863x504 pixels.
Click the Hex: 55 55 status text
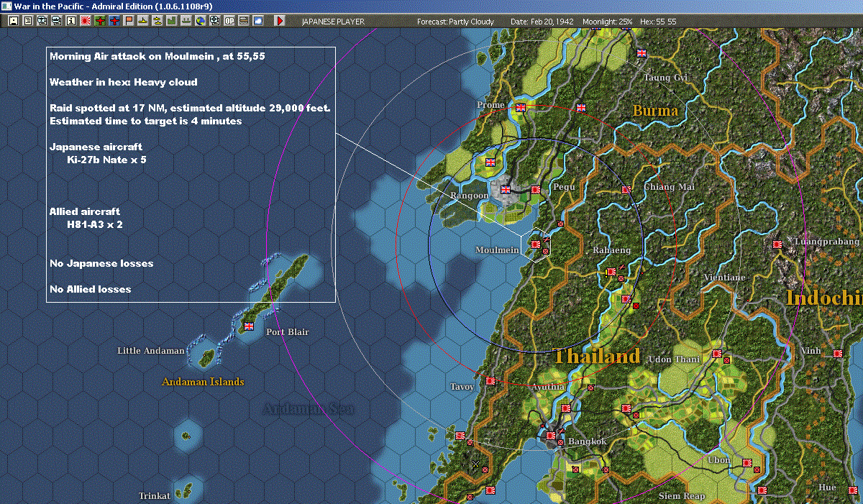658,22
